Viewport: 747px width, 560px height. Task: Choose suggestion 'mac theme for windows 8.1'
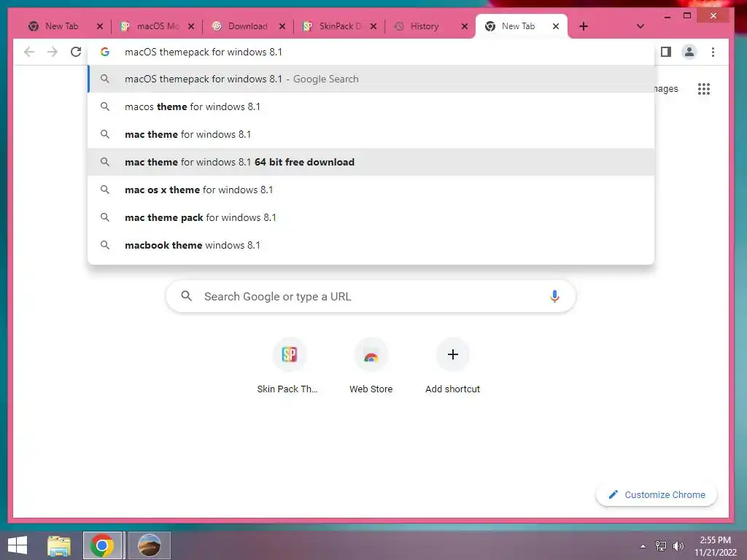coord(371,134)
